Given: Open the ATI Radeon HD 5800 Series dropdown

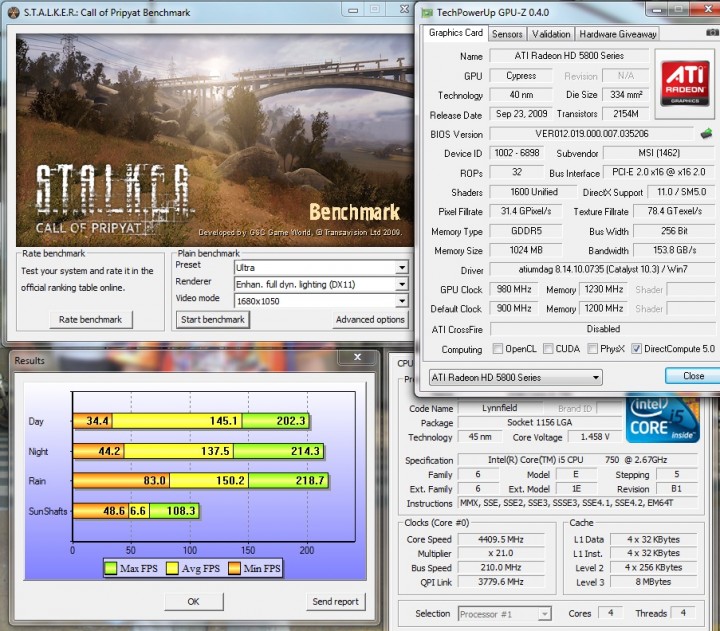Looking at the screenshot, I should tap(516, 377).
